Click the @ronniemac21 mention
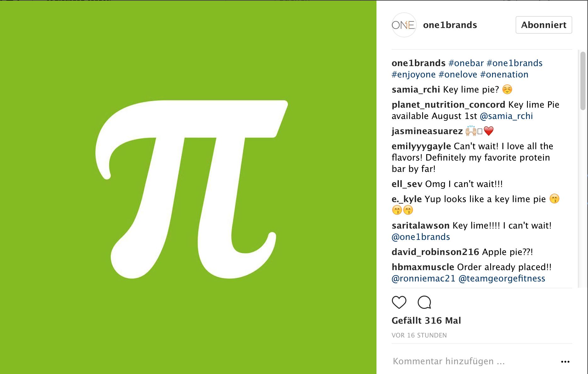The height and width of the screenshot is (374, 588). (x=423, y=278)
